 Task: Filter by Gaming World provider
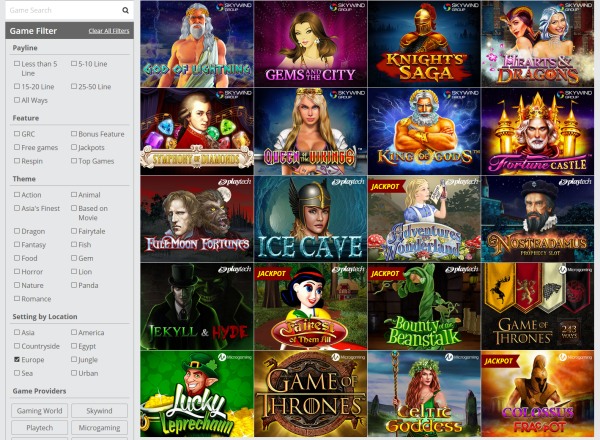[39, 411]
